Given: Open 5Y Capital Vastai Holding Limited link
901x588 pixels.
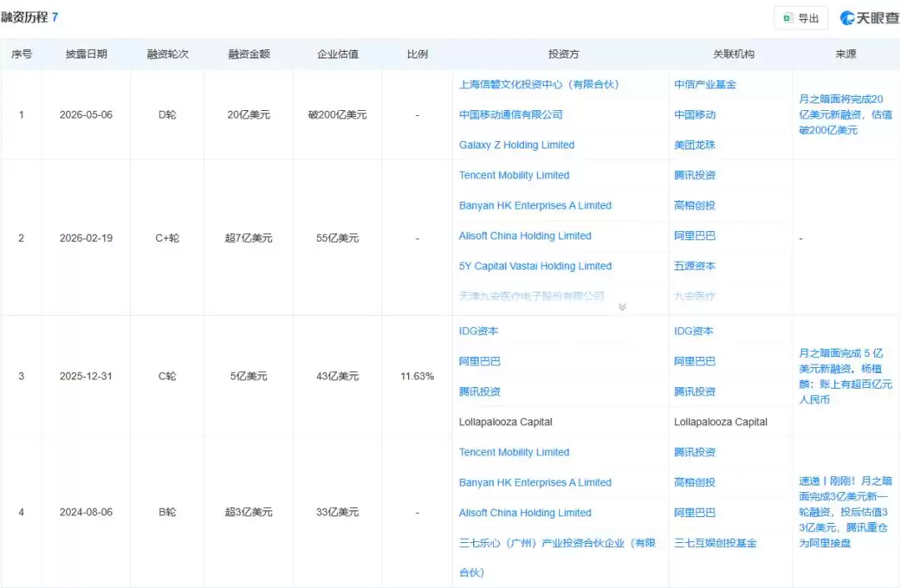Looking at the screenshot, I should pyautogui.click(x=535, y=266).
